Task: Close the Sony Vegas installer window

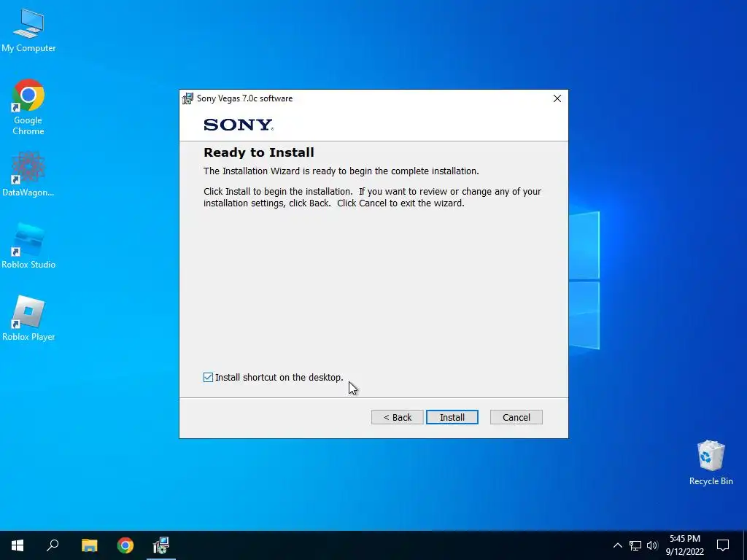Action: (557, 98)
